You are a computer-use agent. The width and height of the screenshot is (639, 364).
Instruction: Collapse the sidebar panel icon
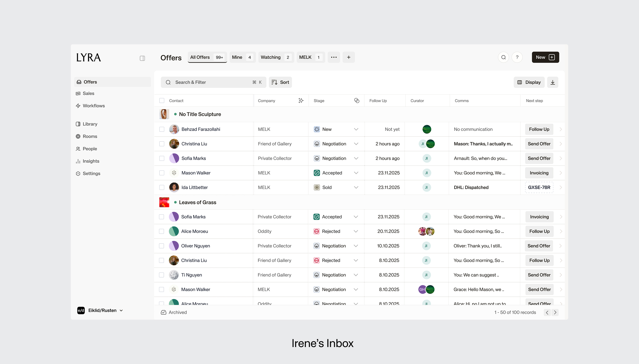coord(142,58)
